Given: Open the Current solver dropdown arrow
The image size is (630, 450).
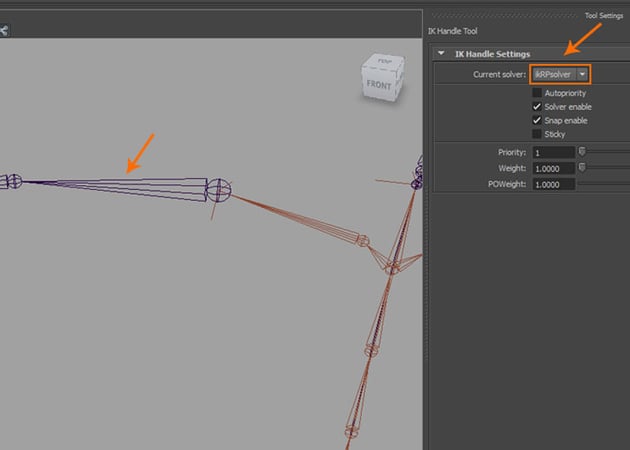Looking at the screenshot, I should coord(582,74).
